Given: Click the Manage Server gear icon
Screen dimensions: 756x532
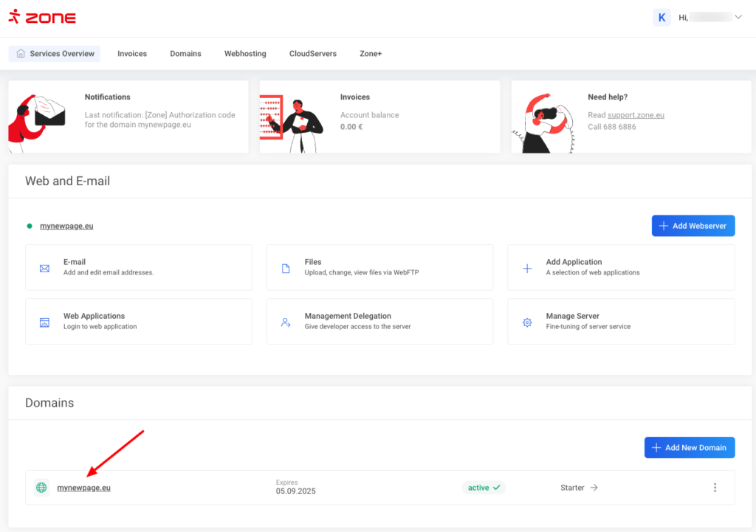Looking at the screenshot, I should (527, 322).
